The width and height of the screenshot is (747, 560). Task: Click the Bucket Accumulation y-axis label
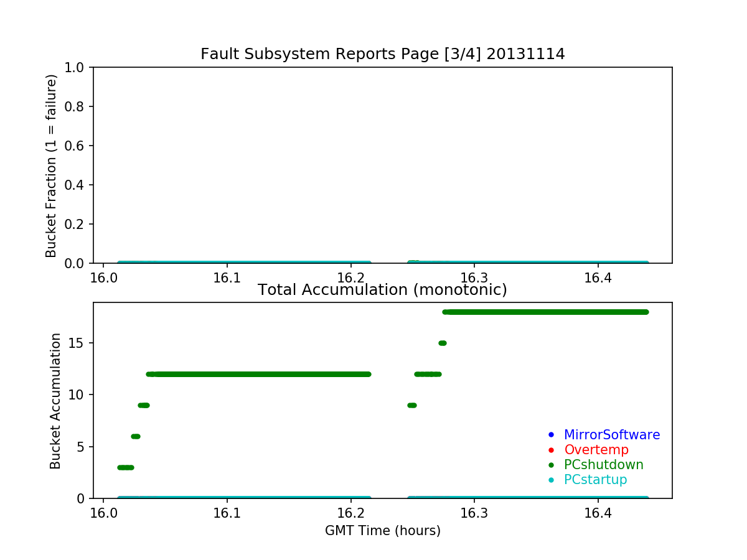coord(55,401)
